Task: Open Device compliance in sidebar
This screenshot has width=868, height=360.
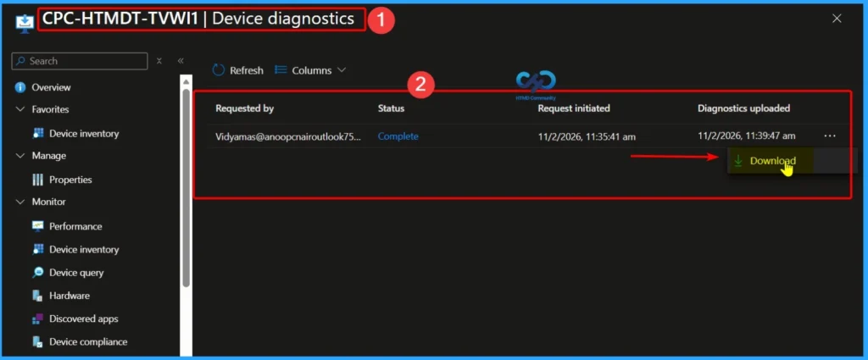Action: tap(88, 341)
